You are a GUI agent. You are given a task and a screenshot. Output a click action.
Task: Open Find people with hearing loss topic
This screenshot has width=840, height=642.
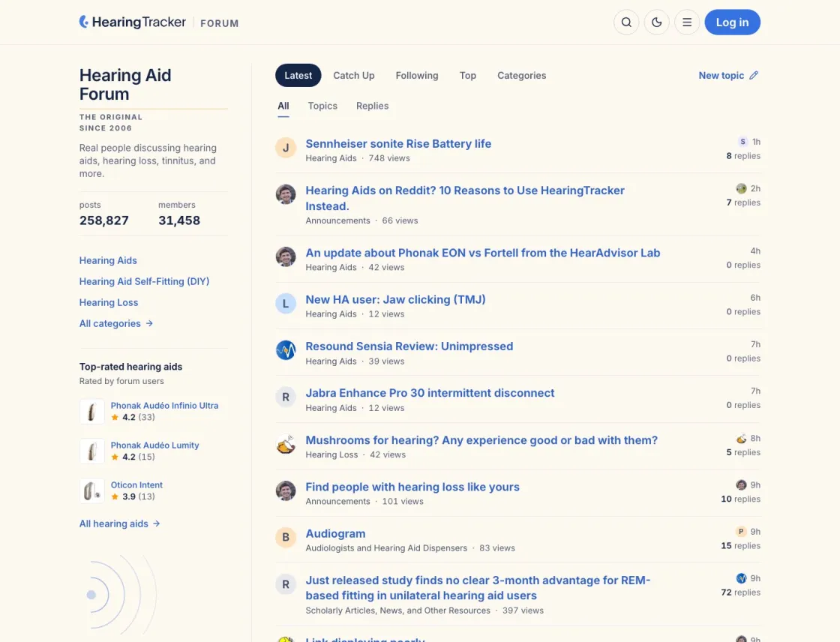(412, 487)
